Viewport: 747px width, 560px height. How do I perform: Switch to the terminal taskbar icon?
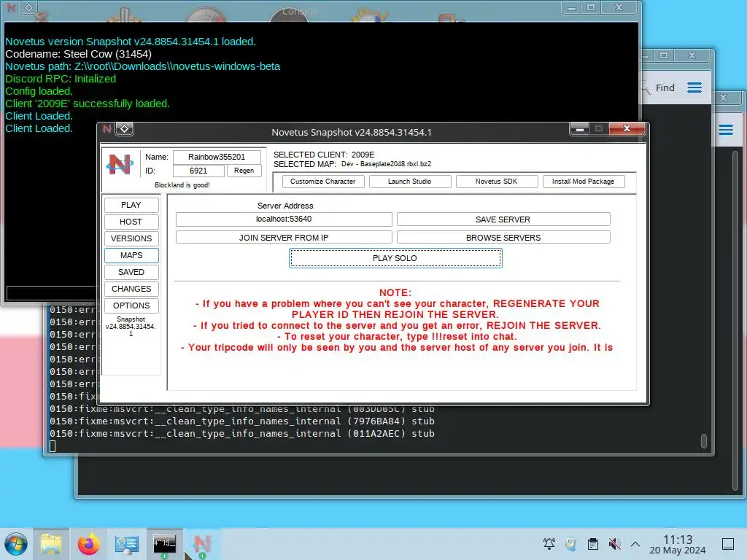(x=164, y=544)
